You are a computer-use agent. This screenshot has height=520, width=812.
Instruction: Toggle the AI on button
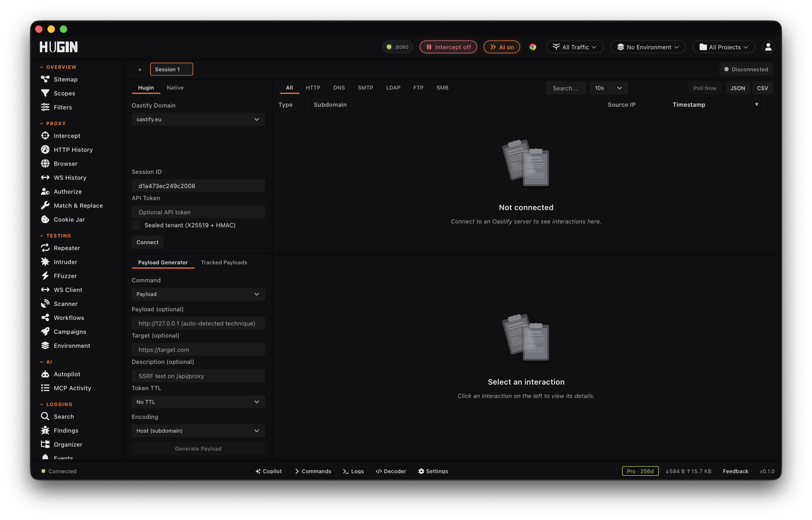[x=502, y=47]
